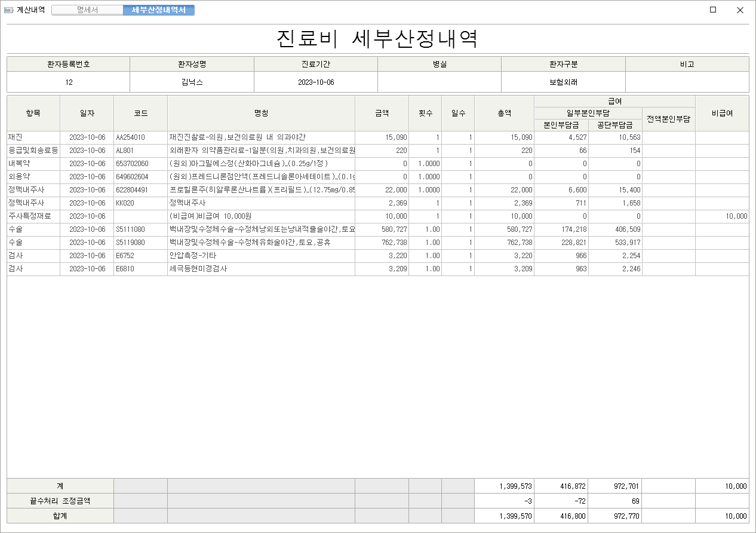Close the 계산내역 window
756x533 pixels.
pyautogui.click(x=740, y=10)
